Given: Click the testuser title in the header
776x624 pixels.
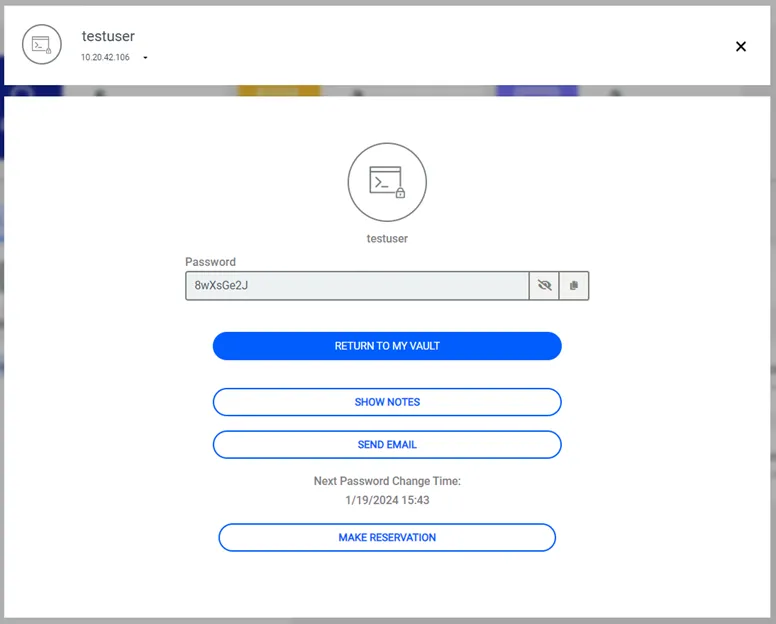Looking at the screenshot, I should (x=108, y=36).
